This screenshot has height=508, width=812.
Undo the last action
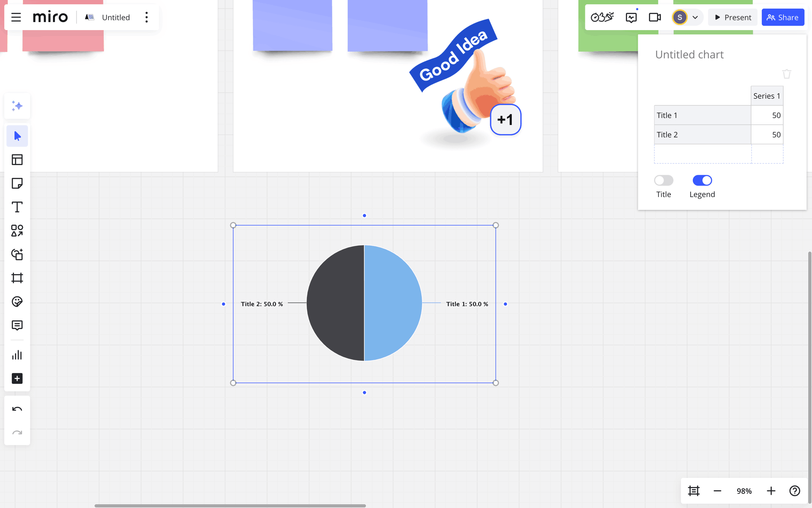[17, 409]
